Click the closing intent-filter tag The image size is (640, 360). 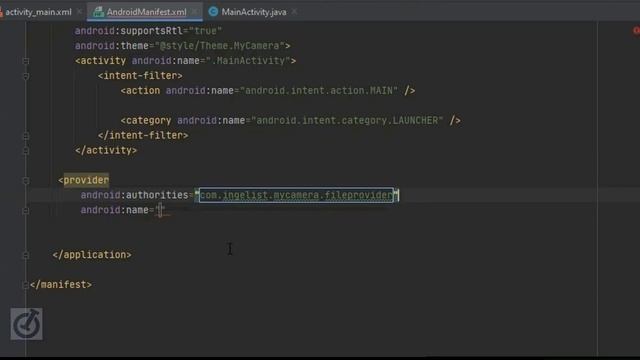pos(143,136)
